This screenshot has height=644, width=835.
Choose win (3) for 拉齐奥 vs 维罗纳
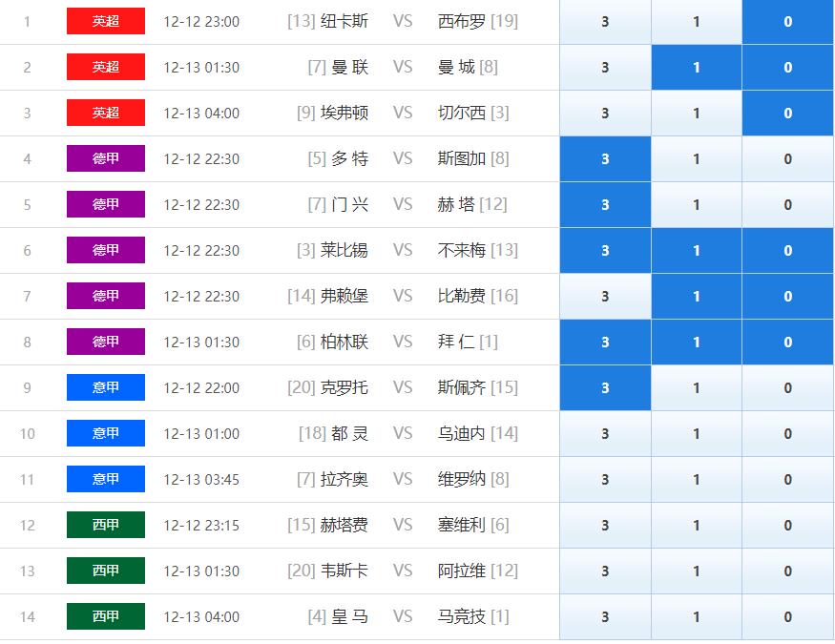tap(605, 480)
